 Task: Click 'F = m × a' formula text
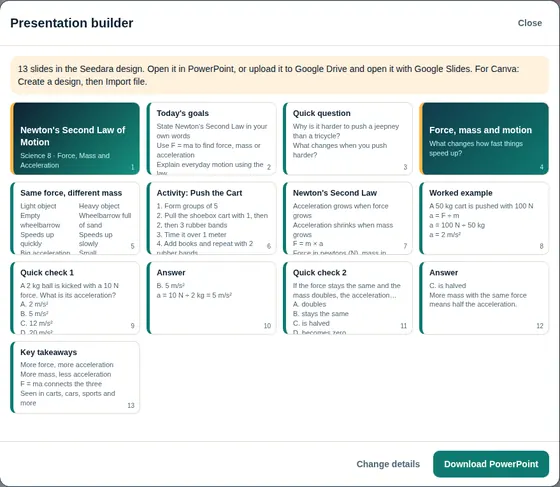point(308,244)
